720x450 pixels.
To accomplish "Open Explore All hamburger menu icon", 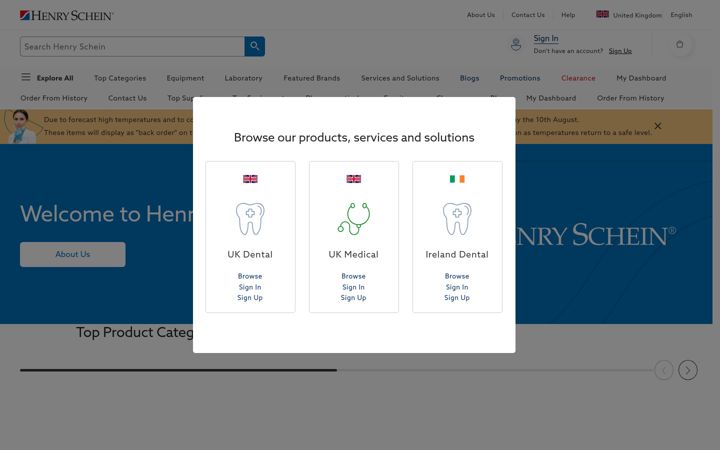I will click(26, 77).
